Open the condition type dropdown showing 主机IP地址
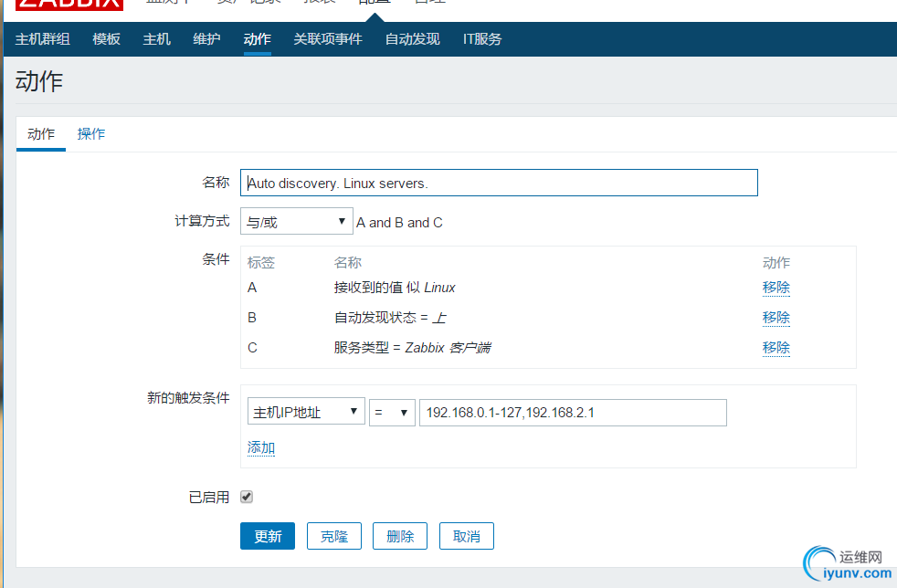 click(x=305, y=411)
